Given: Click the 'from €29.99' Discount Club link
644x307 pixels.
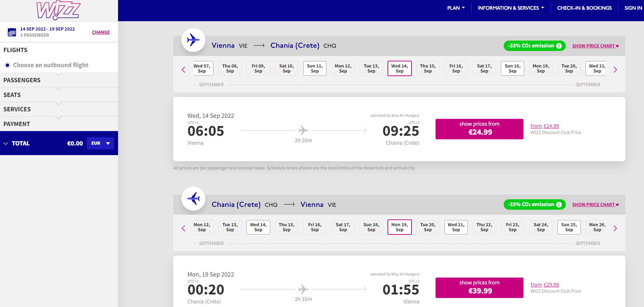Looking at the screenshot, I should coord(545,285).
